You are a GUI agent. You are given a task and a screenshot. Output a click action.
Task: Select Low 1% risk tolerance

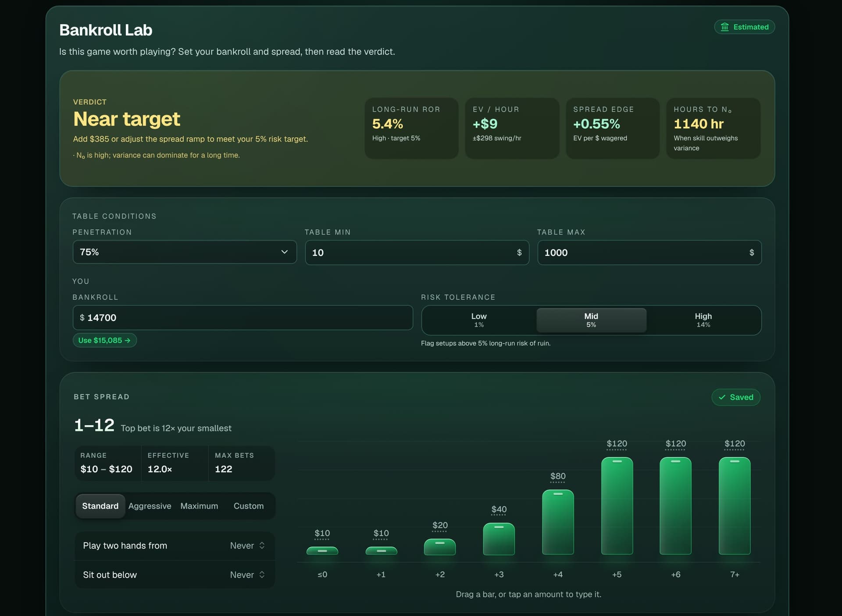pyautogui.click(x=479, y=320)
